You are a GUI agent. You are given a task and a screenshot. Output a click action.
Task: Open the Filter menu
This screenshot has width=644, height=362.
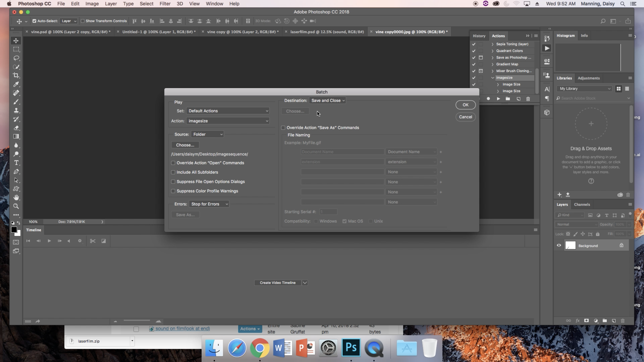point(165,4)
